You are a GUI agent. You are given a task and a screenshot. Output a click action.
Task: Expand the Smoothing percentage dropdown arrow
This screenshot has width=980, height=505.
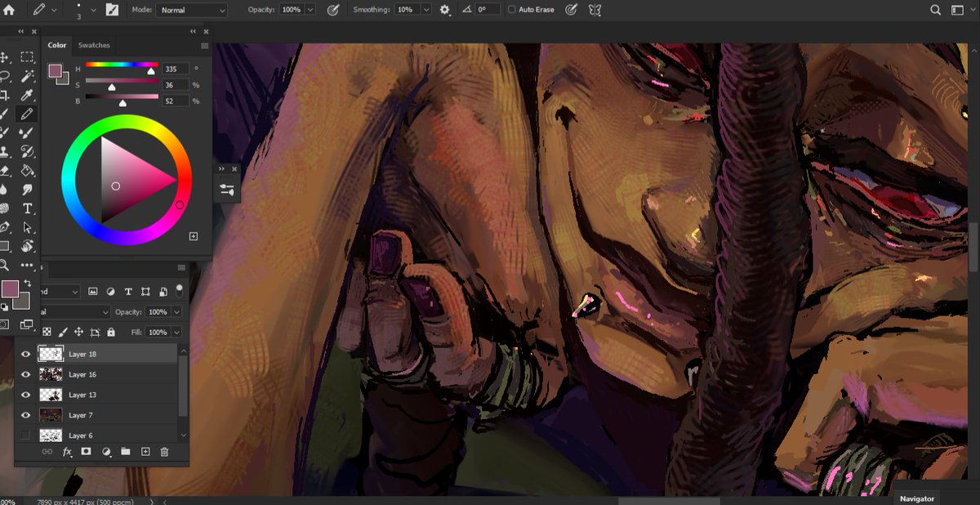click(426, 10)
